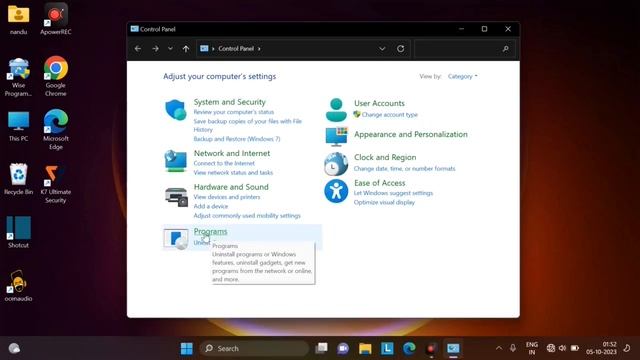Image resolution: width=640 pixels, height=360 pixels.
Task: Open the Ease of Access icon
Action: [336, 191]
